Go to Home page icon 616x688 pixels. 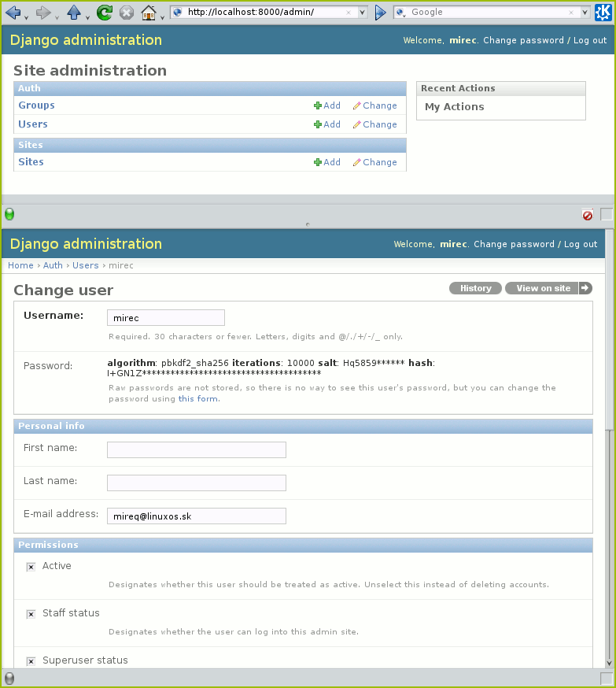149,13
